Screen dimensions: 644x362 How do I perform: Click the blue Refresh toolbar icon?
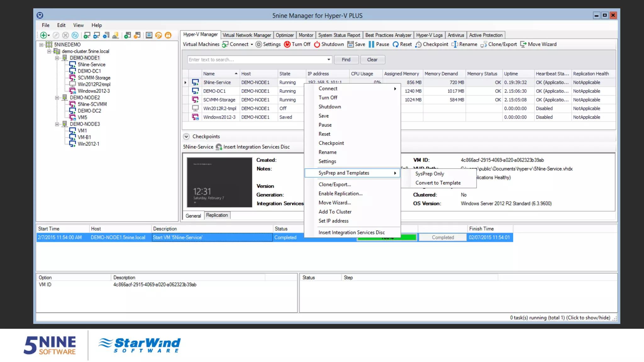(x=75, y=35)
